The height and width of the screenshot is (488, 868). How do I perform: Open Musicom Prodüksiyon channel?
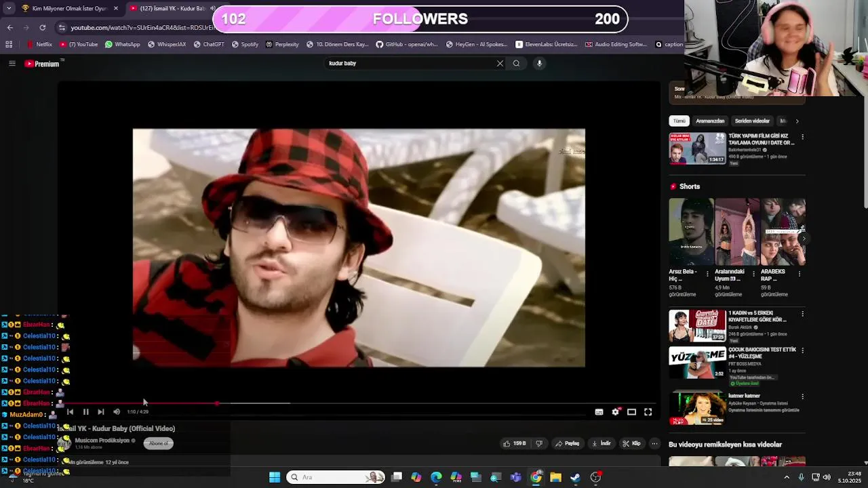(102, 441)
